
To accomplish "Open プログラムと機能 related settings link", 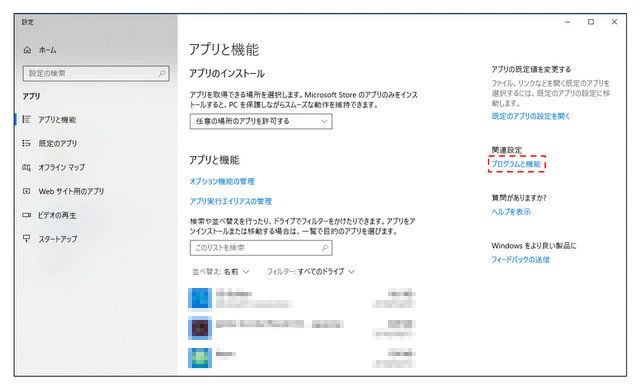I will [516, 164].
